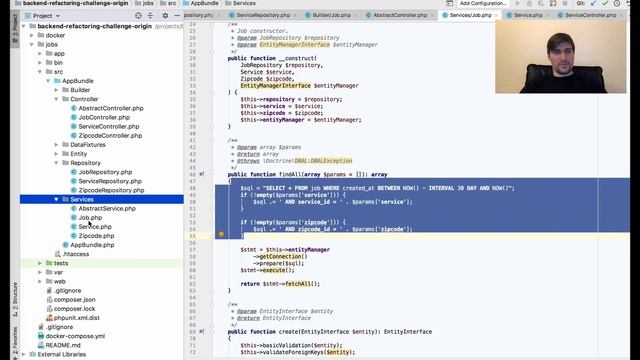Switch to Service.php editor tab

click(528, 15)
